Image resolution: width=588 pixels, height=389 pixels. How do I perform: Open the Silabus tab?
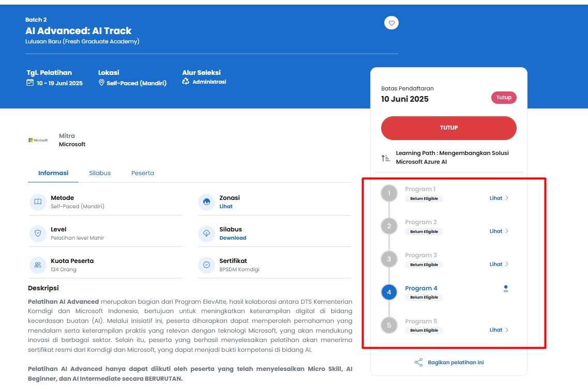100,173
